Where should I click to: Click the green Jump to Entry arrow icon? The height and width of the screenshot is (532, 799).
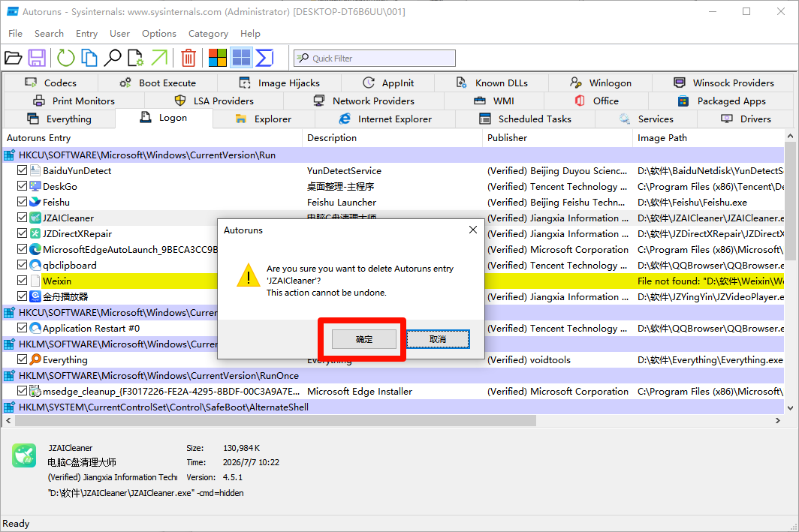(159, 58)
